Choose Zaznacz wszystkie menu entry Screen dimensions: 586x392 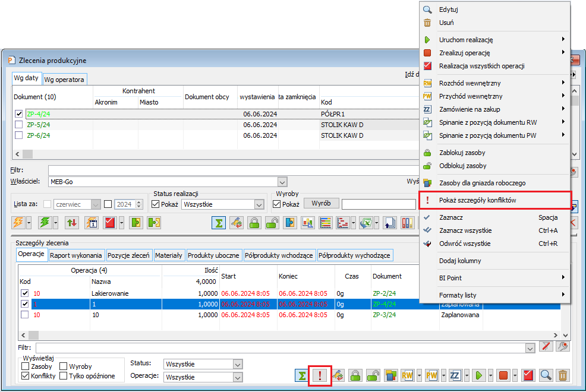coord(495,230)
